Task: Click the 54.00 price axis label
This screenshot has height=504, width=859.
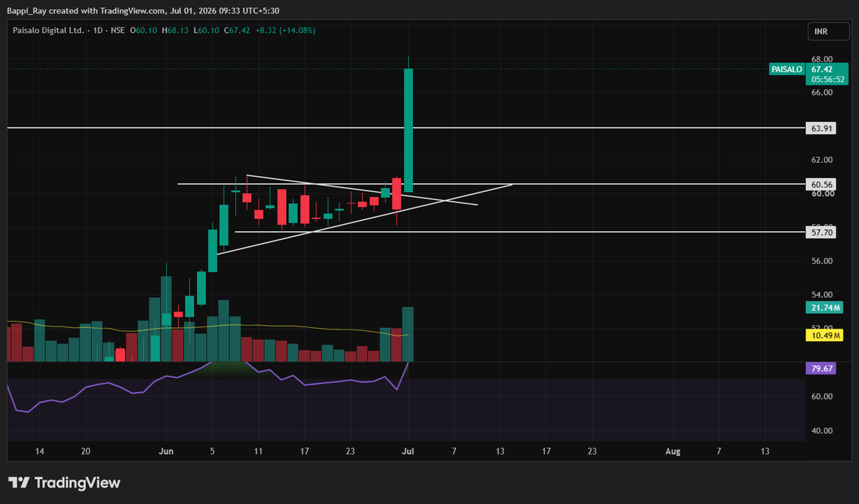Action: pyautogui.click(x=822, y=295)
